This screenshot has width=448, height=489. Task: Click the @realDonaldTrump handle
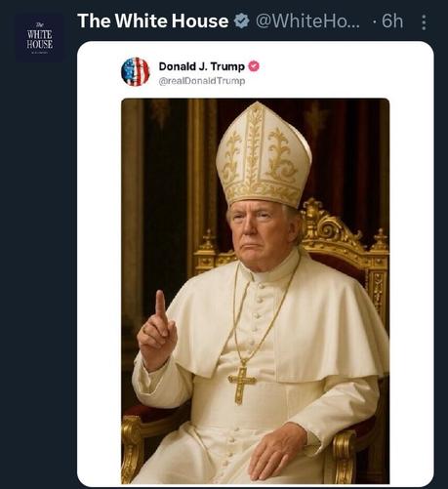[202, 81]
